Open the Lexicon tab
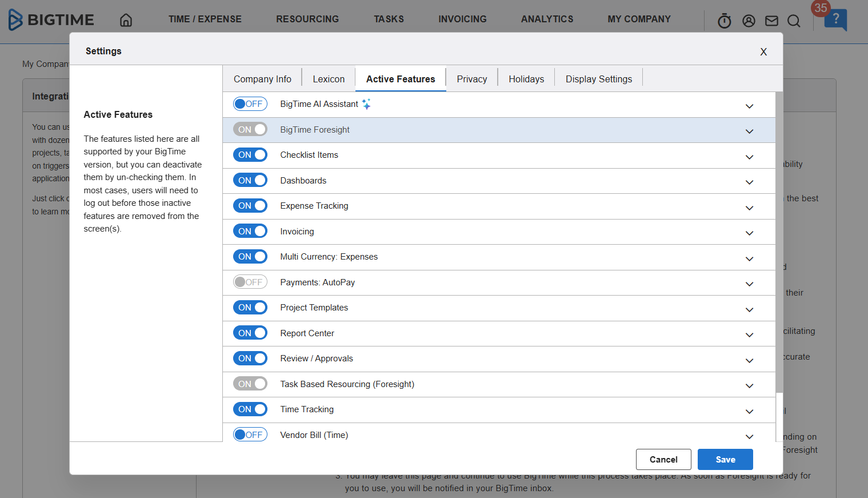Image resolution: width=868 pixels, height=498 pixels. coord(329,79)
